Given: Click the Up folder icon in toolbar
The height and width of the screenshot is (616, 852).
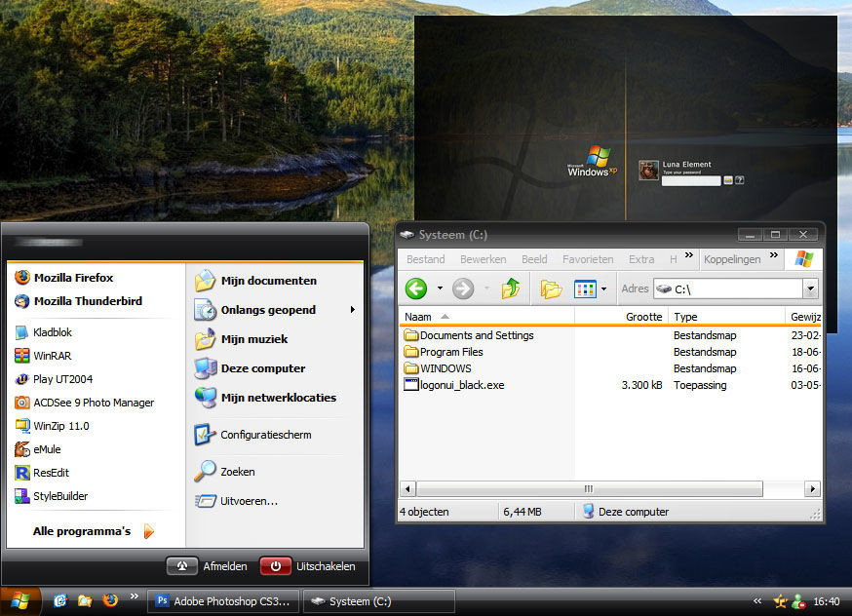Looking at the screenshot, I should coord(510,289).
